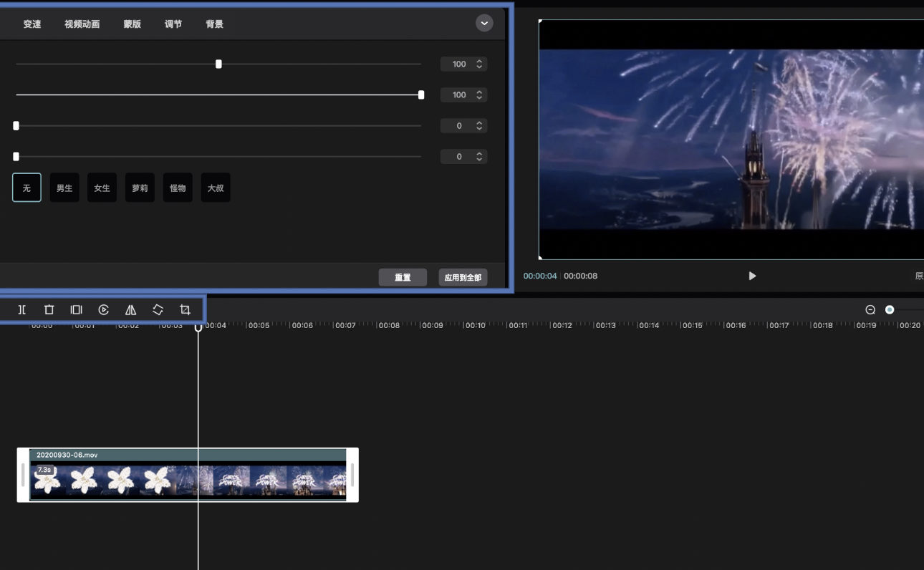Select the Crop tool in the timeline toolbar
The height and width of the screenshot is (570, 924).
click(x=185, y=310)
